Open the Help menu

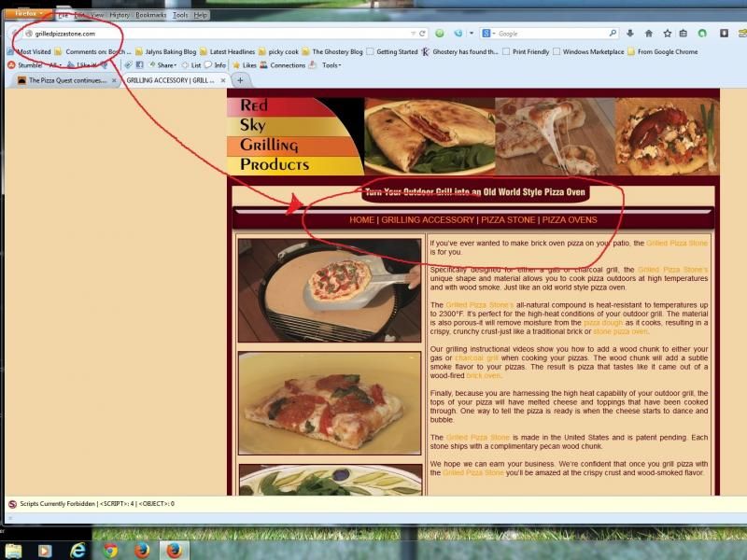click(x=201, y=15)
